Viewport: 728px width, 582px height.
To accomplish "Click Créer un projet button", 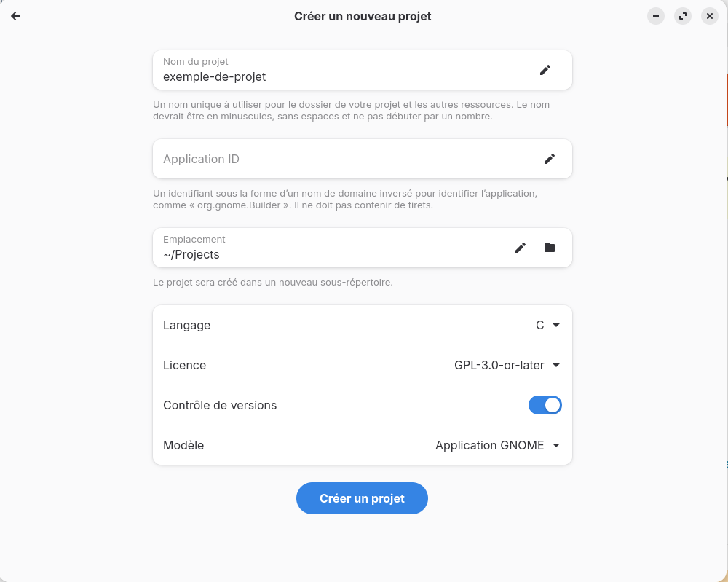I will pos(362,498).
